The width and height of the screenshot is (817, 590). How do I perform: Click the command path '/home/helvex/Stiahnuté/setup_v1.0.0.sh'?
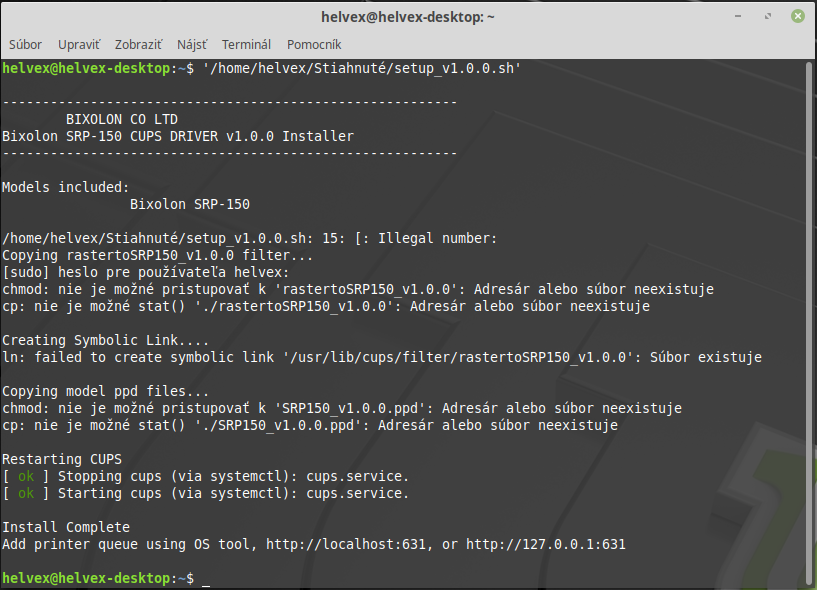[x=362, y=68]
